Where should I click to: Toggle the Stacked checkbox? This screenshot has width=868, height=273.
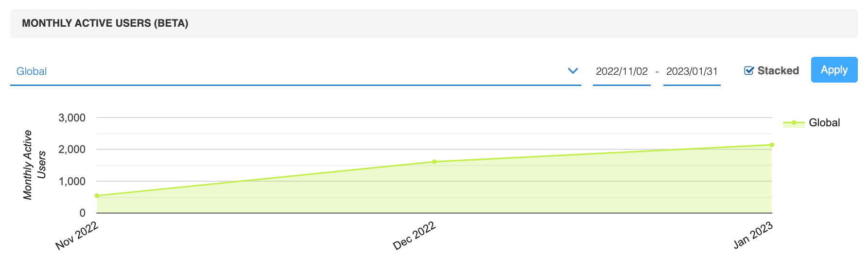coord(749,71)
